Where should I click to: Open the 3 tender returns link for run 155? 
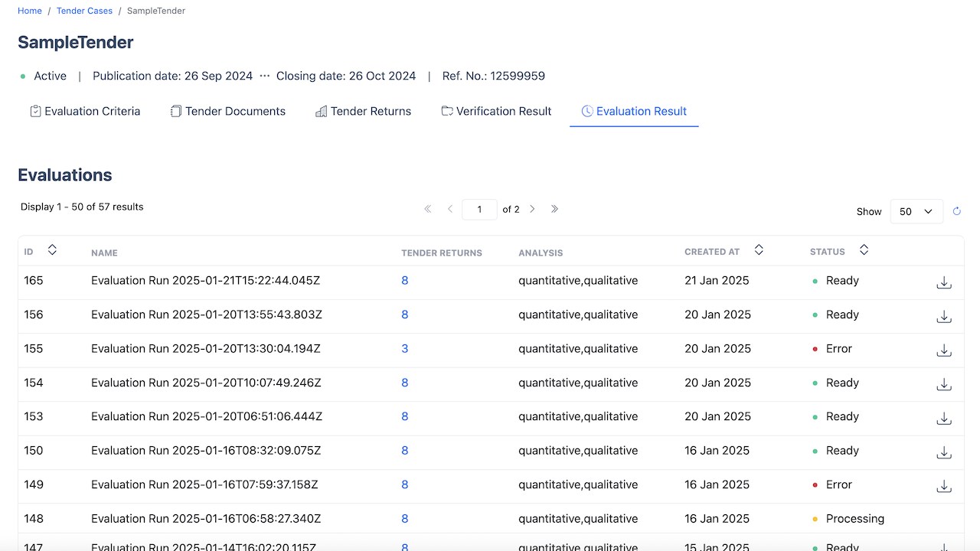[405, 349]
